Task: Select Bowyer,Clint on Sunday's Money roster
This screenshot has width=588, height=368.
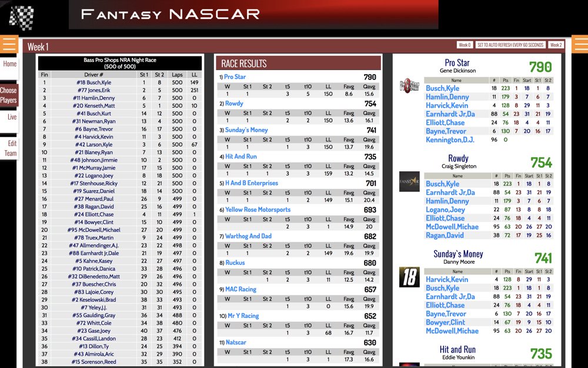Action: 445,323
